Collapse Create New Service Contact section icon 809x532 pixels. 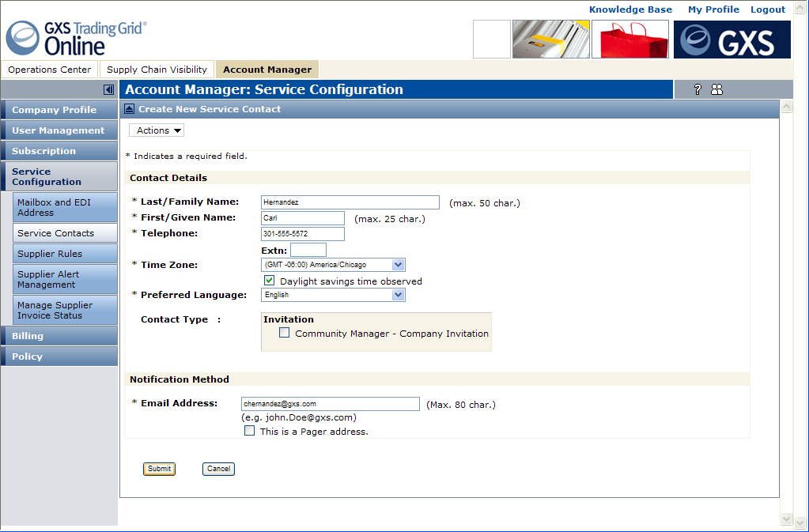[130, 109]
